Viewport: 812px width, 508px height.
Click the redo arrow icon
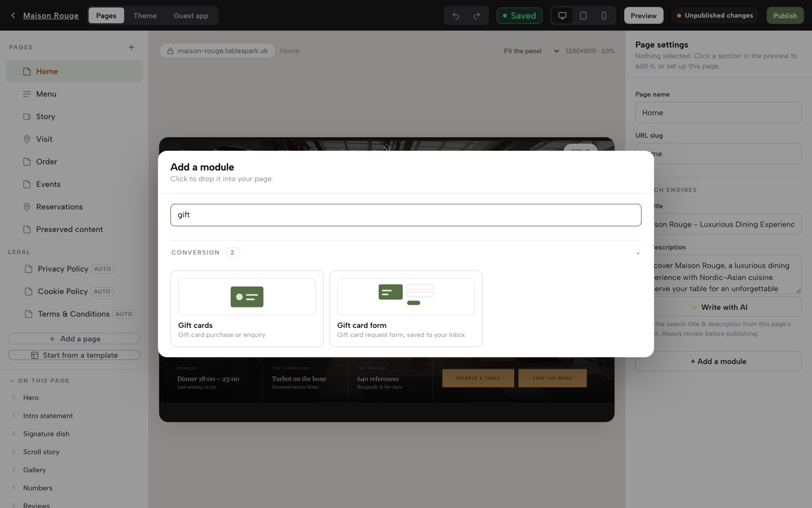click(x=476, y=16)
